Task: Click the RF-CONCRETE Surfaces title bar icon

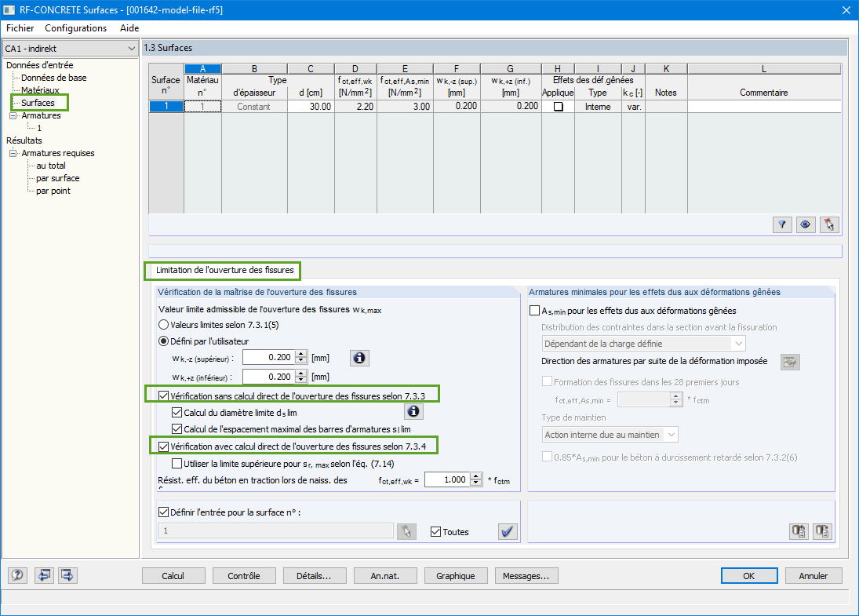Action: pos(9,10)
